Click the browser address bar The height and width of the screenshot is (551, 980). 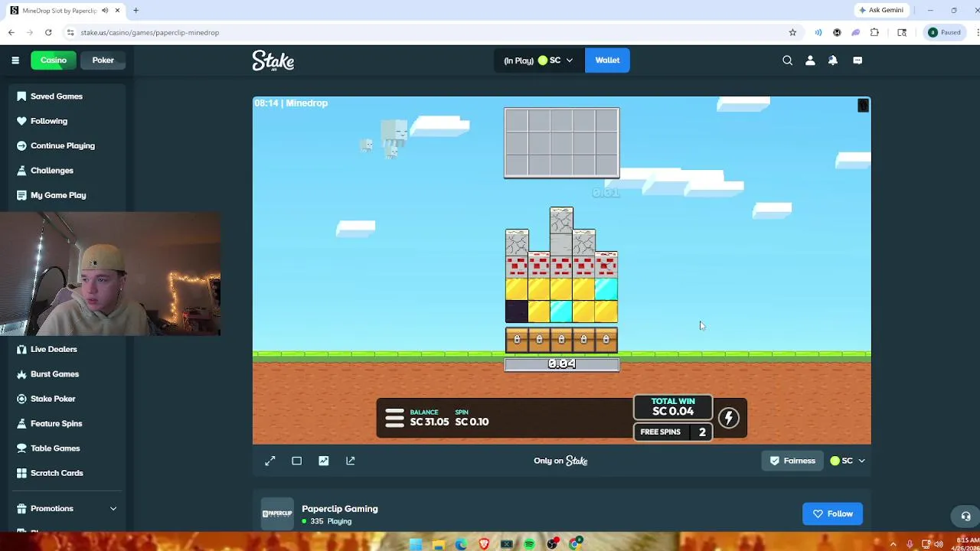(429, 32)
